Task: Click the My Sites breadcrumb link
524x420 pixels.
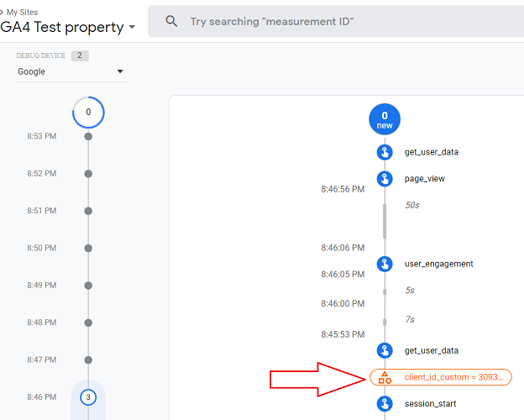Action: coord(22,13)
